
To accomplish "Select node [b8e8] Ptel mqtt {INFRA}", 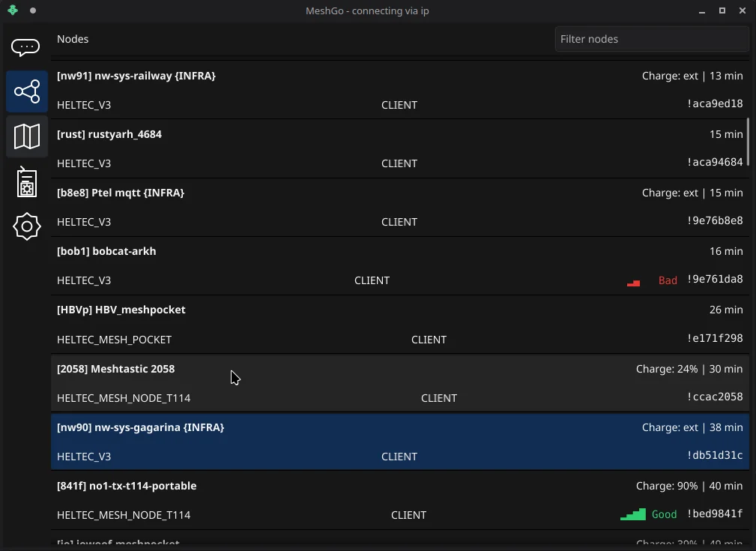I will click(x=400, y=207).
